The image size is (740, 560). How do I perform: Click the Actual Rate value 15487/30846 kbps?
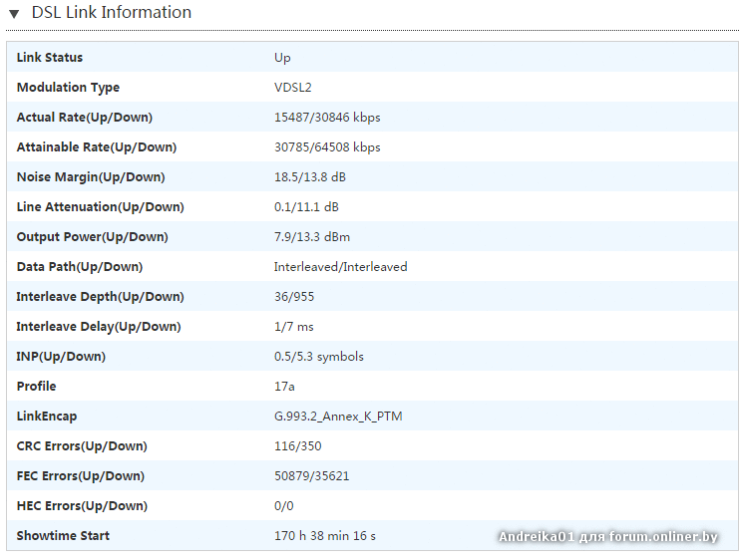tap(327, 118)
